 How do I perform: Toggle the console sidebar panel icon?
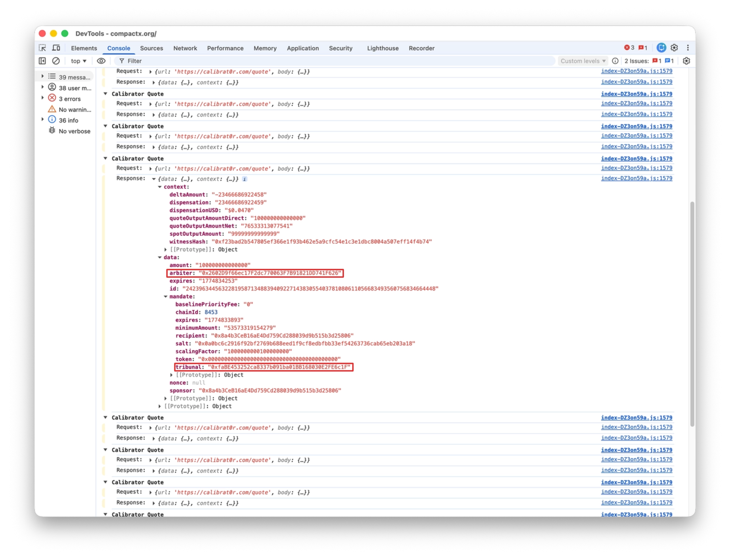(42, 61)
